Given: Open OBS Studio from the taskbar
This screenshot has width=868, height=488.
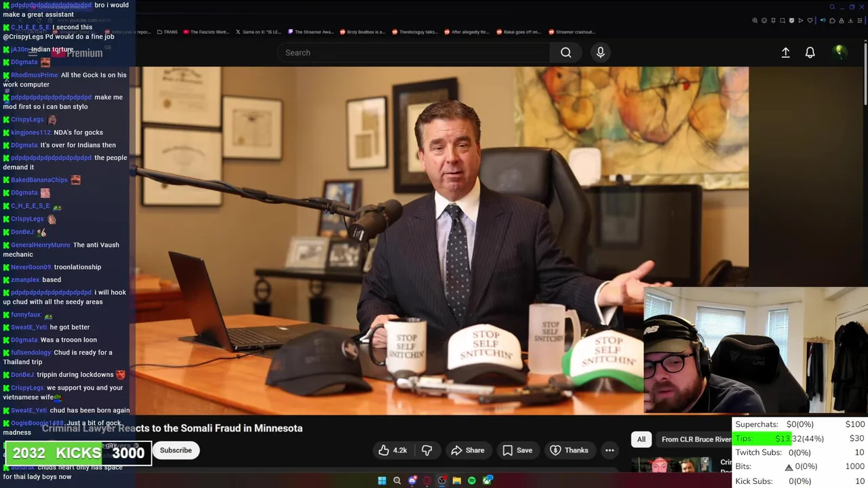Looking at the screenshot, I should (x=441, y=481).
